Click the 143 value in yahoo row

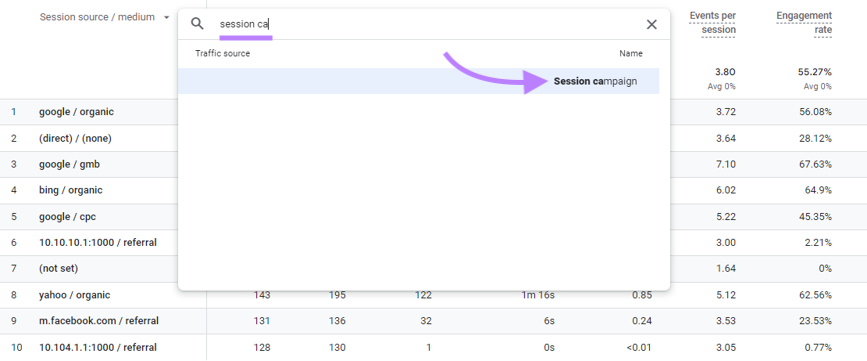coord(262,295)
